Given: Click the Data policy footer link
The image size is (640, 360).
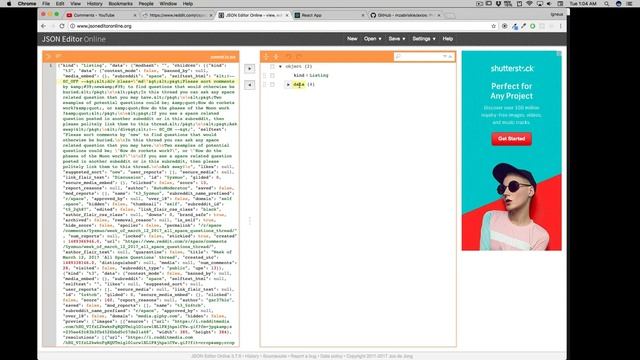Looking at the screenshot, I should [331, 356].
